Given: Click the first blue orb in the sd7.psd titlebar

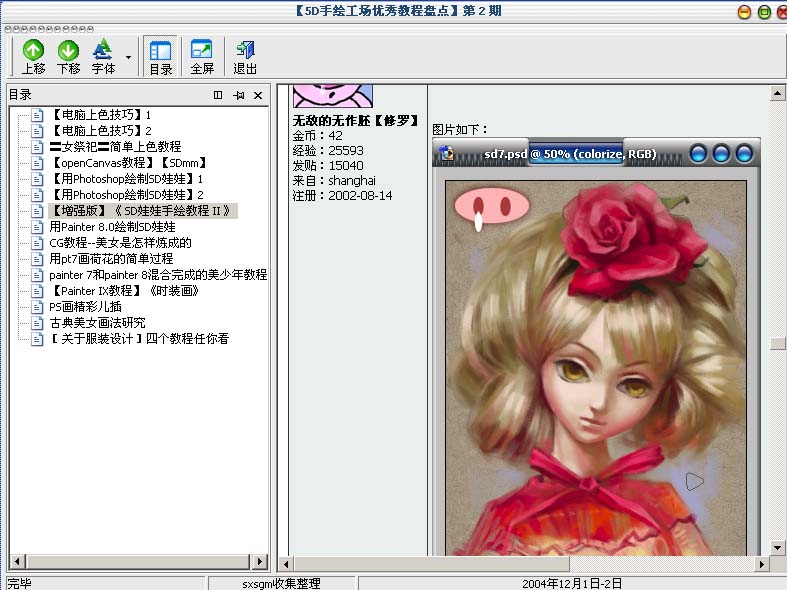Looking at the screenshot, I should click(698, 154).
